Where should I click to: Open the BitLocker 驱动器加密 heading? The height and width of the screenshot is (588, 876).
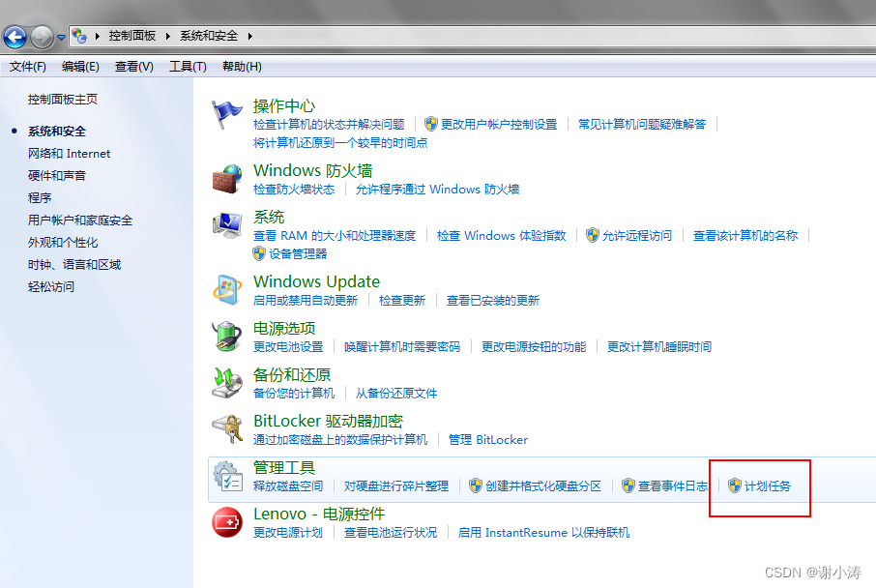tap(328, 421)
